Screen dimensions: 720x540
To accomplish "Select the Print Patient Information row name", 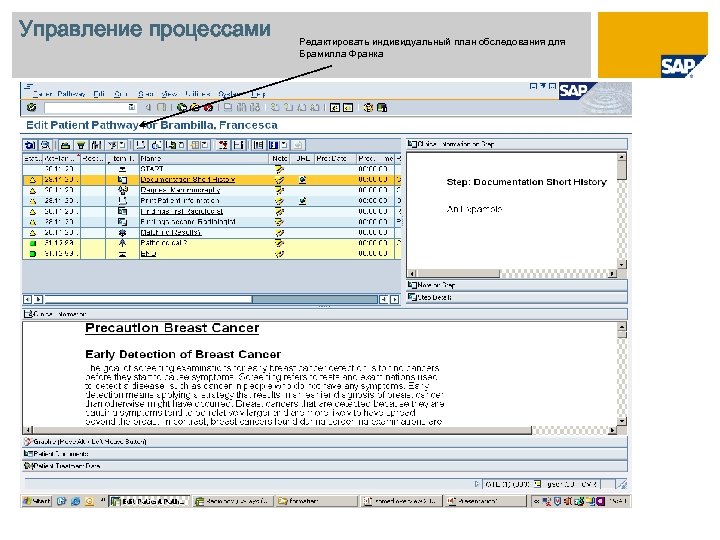I will [204, 201].
